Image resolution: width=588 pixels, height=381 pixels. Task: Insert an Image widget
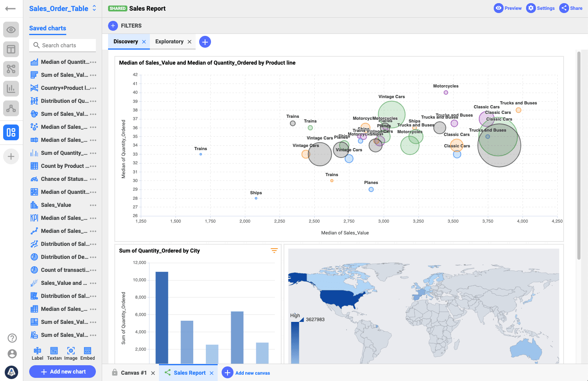coord(71,353)
